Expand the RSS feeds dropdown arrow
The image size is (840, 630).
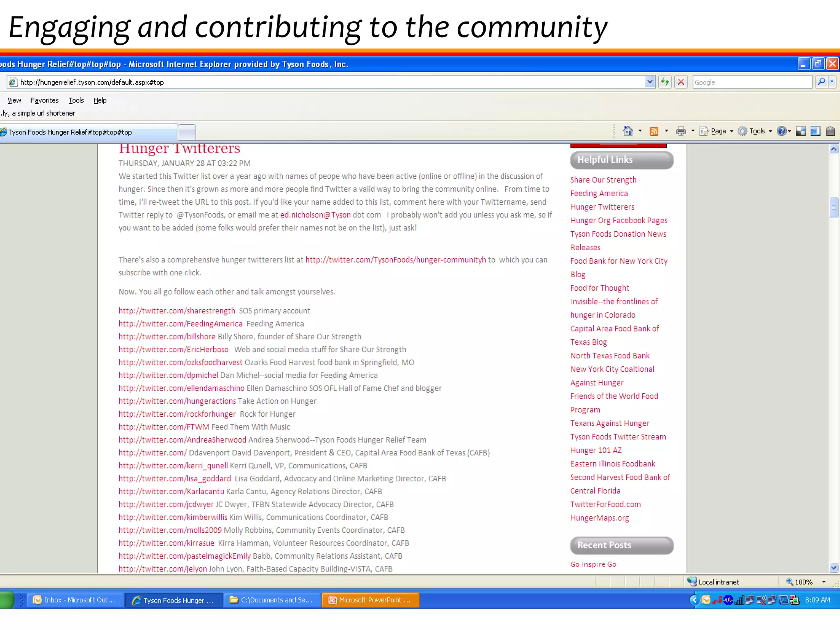pos(666,131)
